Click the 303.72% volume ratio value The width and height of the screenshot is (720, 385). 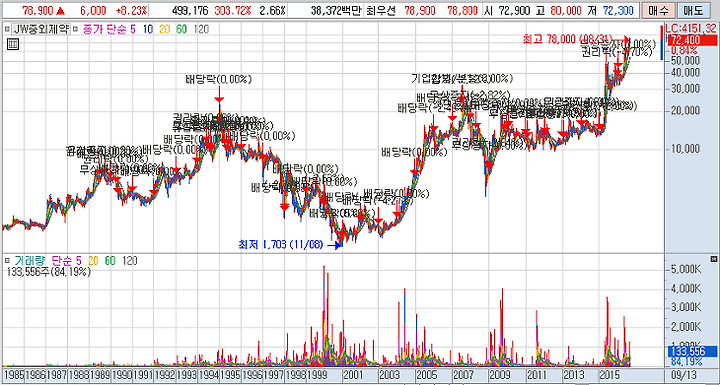[x=233, y=10]
